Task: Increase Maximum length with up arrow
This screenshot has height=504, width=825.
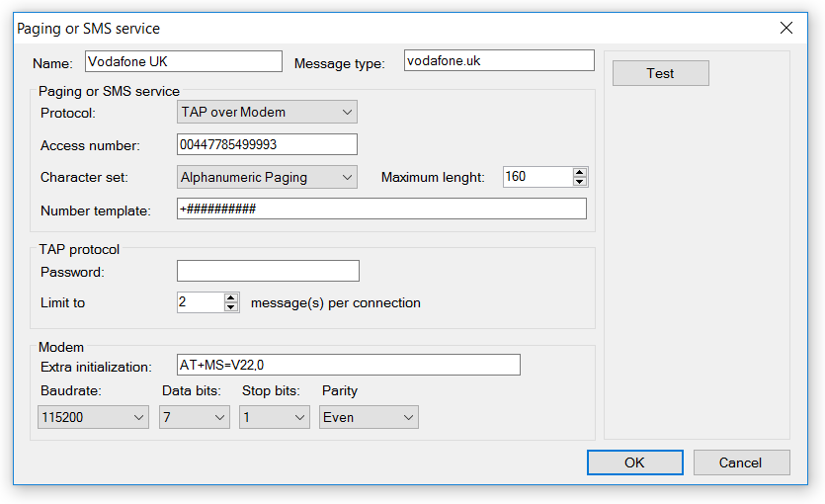Action: click(580, 172)
